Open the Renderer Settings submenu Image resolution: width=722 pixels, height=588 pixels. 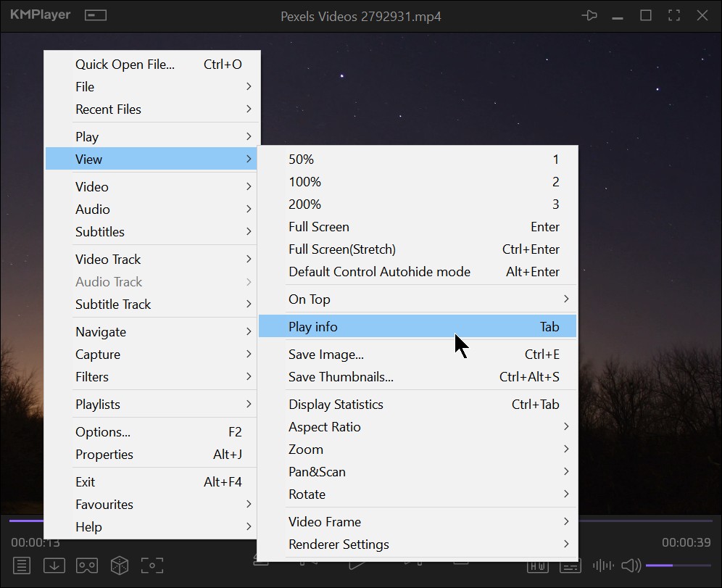339,544
